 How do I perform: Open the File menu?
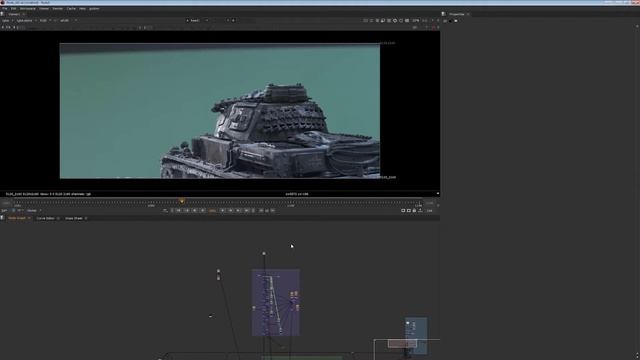point(5,9)
